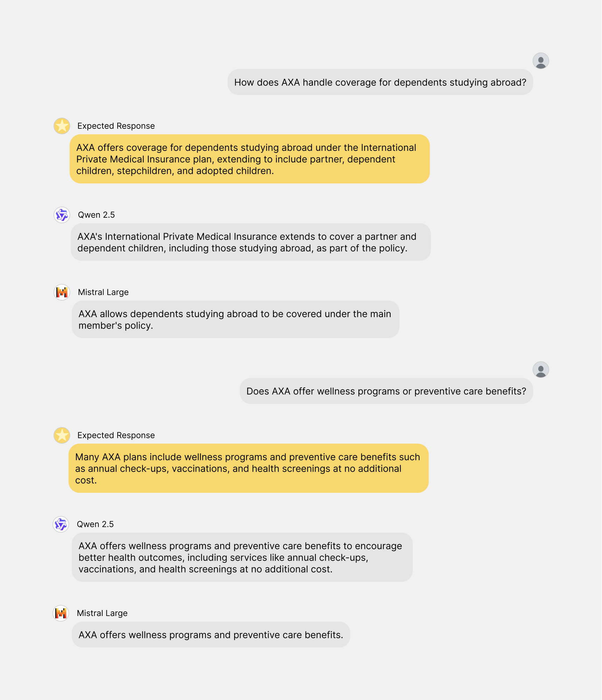
Task: Click Qwen's answer about partner and dependent children
Action: (x=251, y=242)
